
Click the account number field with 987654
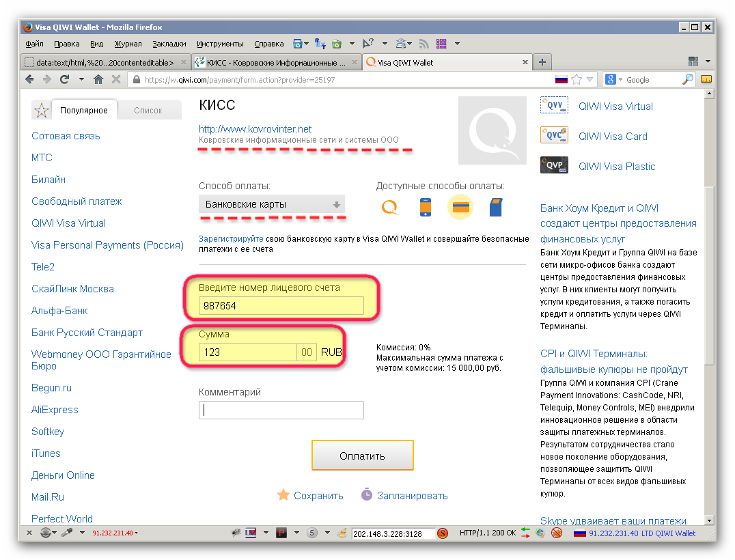coord(281,305)
